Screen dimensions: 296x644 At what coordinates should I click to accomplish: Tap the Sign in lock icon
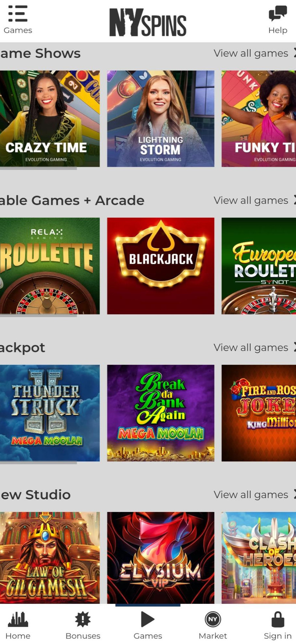[277, 620]
